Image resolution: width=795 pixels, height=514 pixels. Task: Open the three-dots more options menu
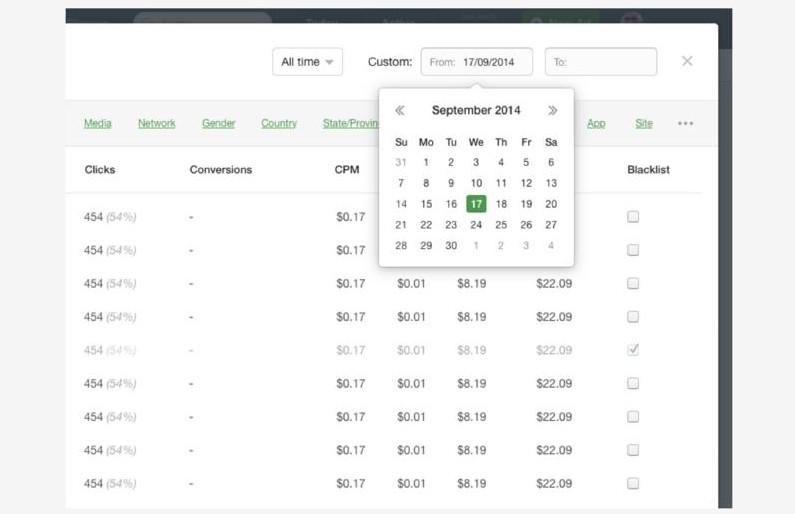click(685, 124)
